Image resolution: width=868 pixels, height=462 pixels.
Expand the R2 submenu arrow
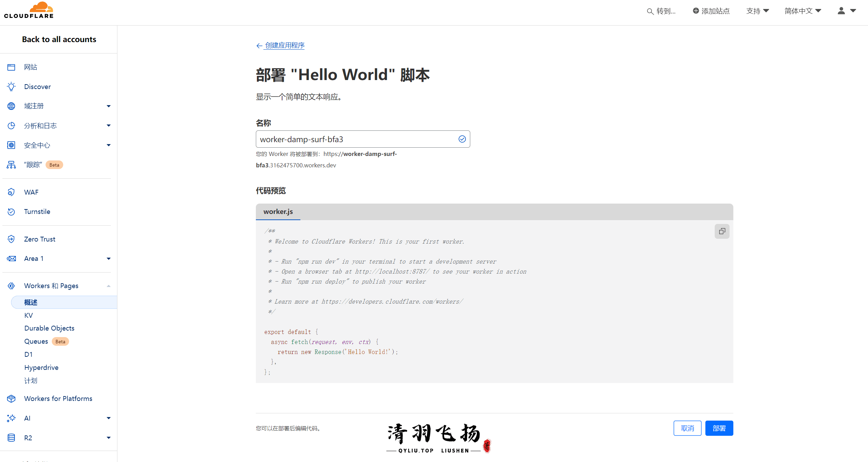coord(109,438)
